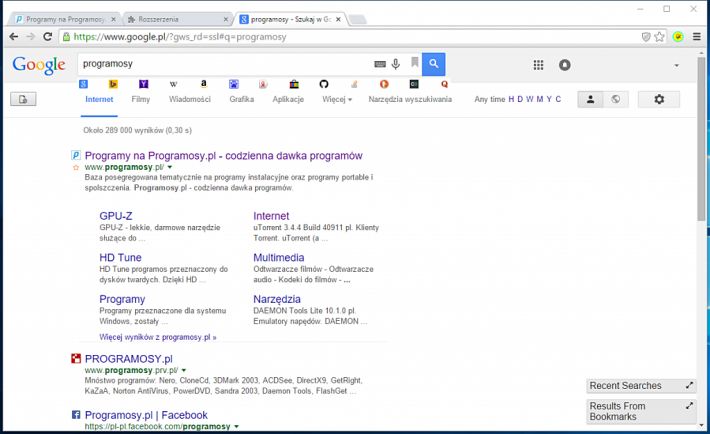Open Programosy.pl | Facebook result
This screenshot has width=710, height=434.
[x=146, y=415]
